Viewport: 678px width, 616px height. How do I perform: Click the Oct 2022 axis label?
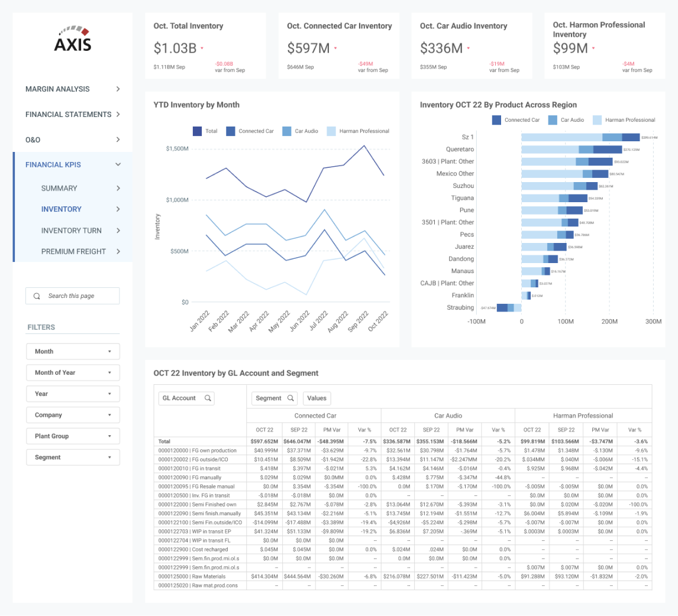pos(378,322)
